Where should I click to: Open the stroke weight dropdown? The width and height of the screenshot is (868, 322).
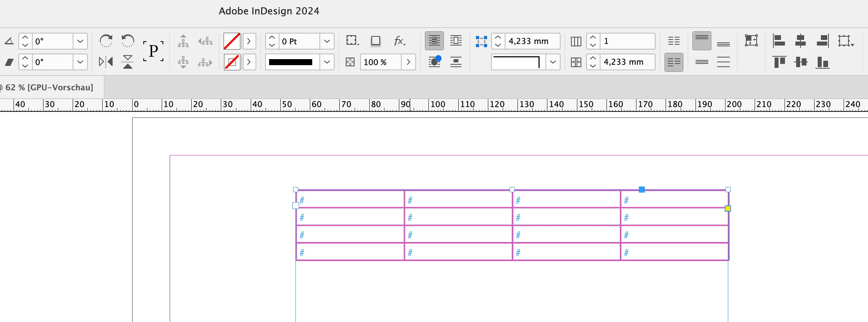click(327, 41)
